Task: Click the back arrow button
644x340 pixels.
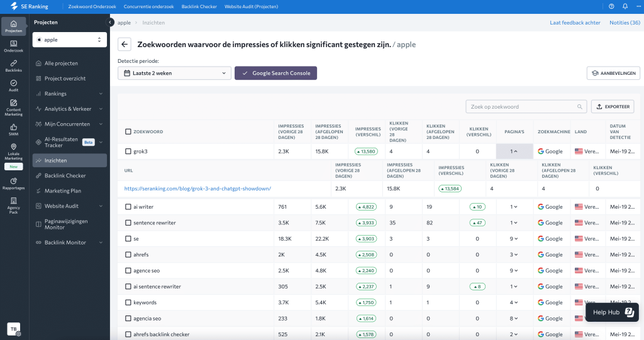Action: tap(125, 45)
